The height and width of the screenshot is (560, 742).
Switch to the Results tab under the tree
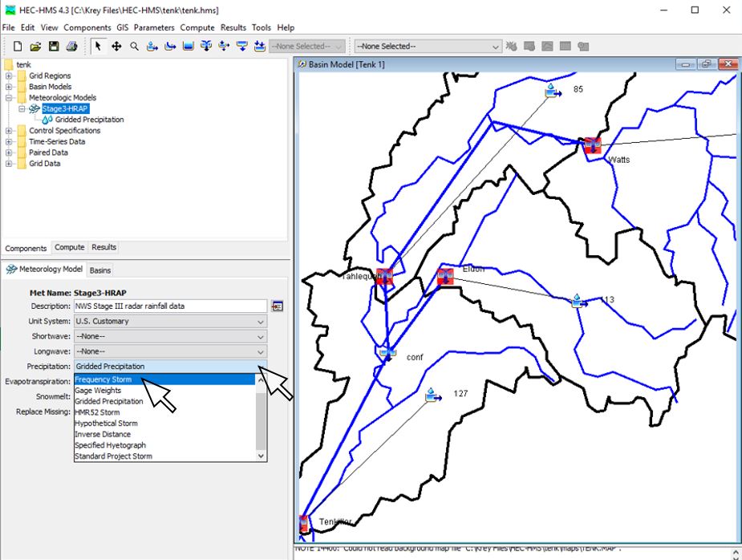(x=104, y=248)
